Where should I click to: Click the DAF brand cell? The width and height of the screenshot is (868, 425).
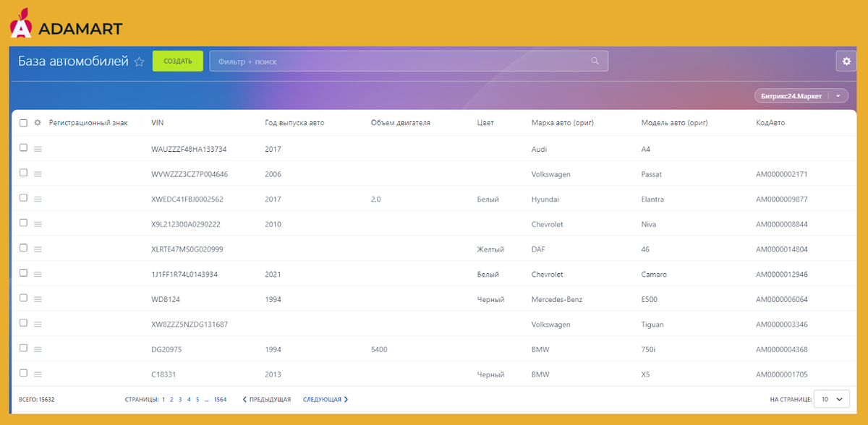click(538, 249)
